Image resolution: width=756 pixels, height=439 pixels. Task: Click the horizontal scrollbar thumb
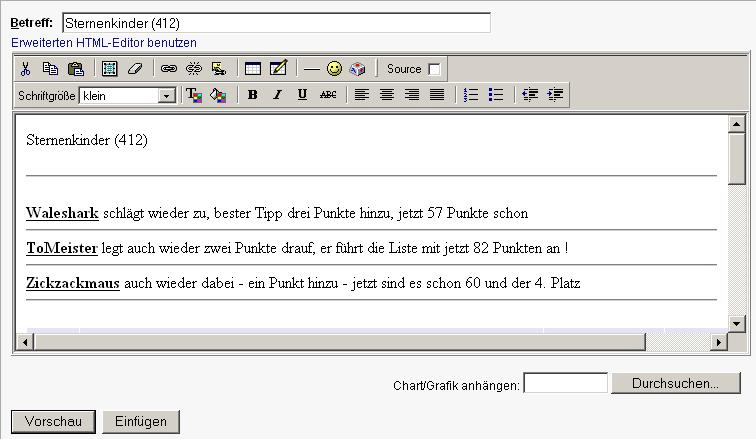[x=339, y=342]
